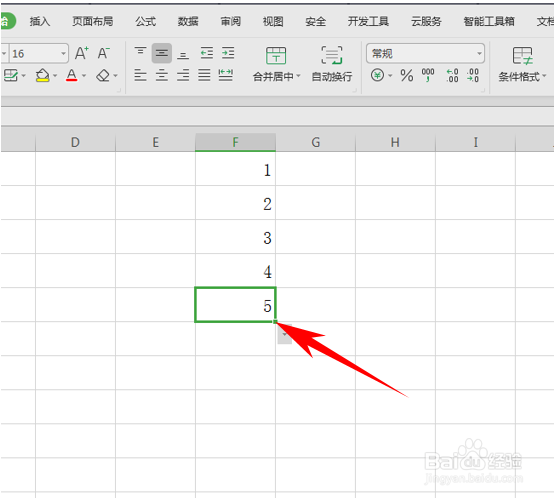Viewport: 554px width, 498px height.
Task: Toggle vertical middle alignment
Action: (162, 53)
